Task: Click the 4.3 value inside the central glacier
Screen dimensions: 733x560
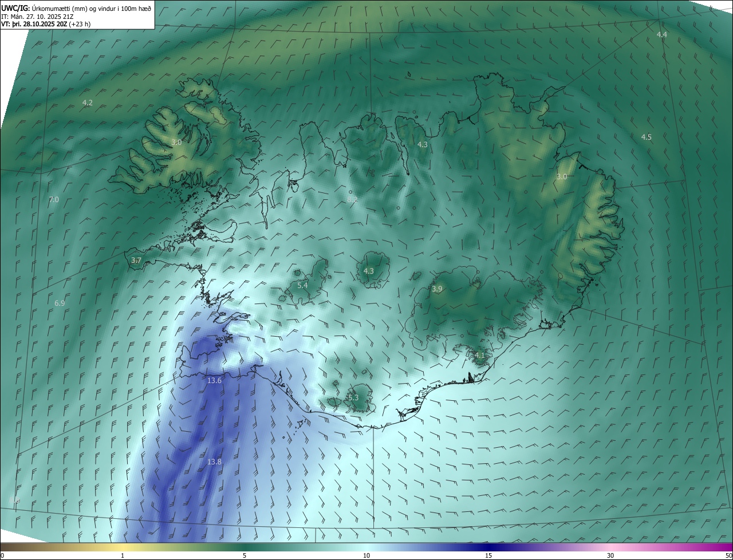Action: click(x=369, y=271)
